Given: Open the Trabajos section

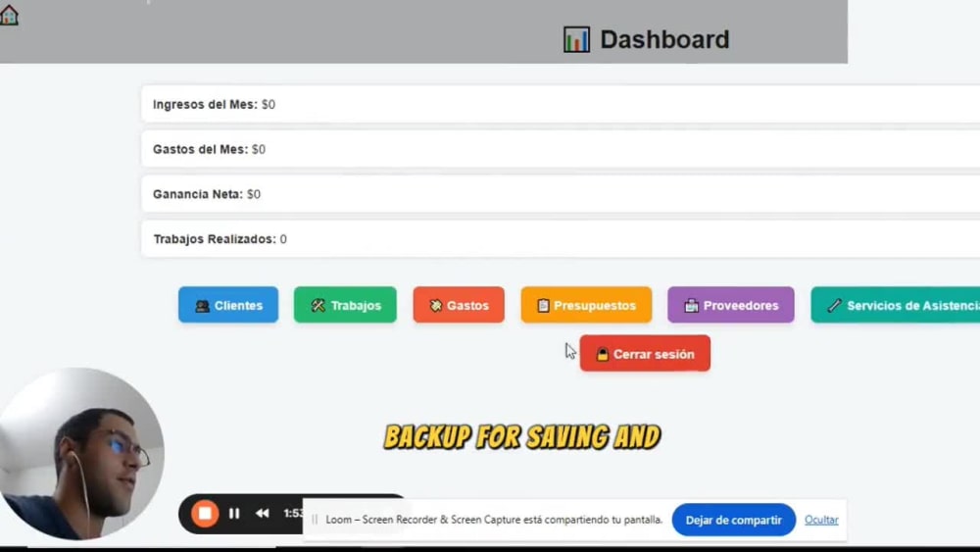Looking at the screenshot, I should pyautogui.click(x=345, y=305).
